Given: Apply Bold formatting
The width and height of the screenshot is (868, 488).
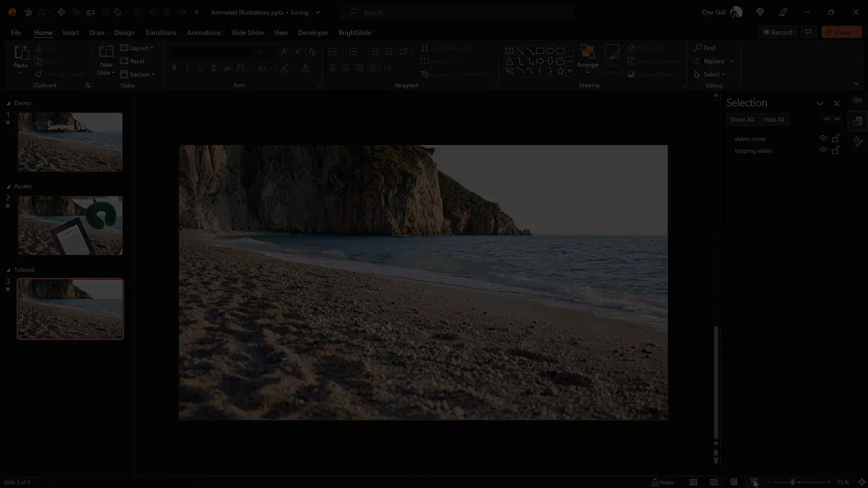Looking at the screenshot, I should (x=174, y=68).
